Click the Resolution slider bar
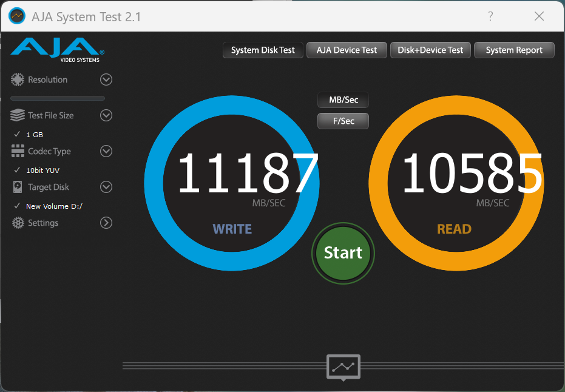The image size is (565, 392). pyautogui.click(x=58, y=98)
